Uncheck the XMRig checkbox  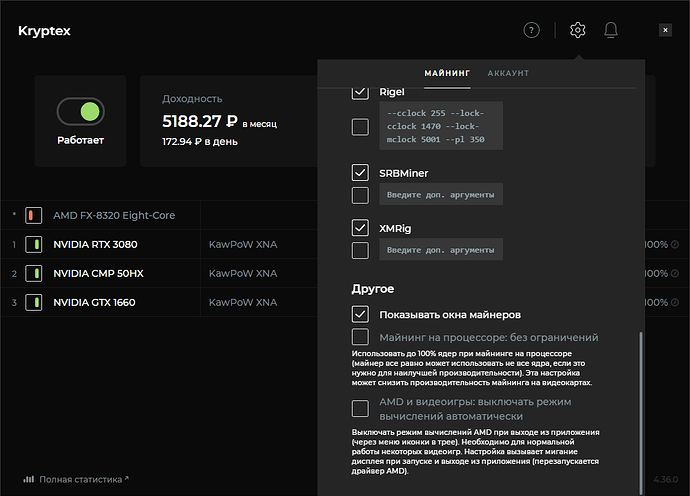point(360,228)
